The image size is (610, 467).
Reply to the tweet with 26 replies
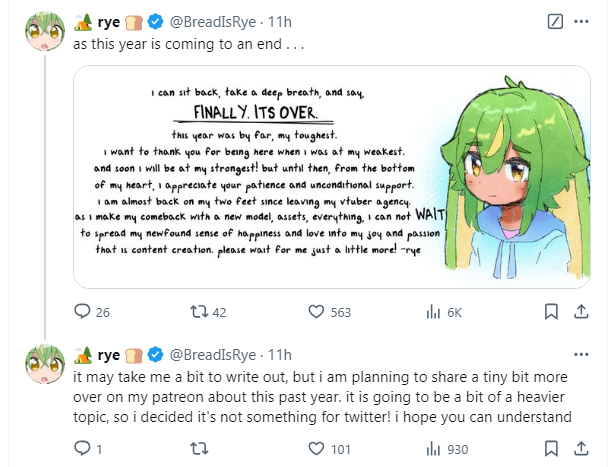pos(83,312)
